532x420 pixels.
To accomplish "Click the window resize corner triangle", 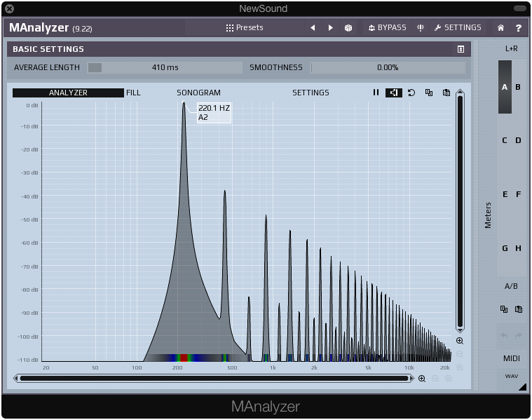I will (x=522, y=387).
